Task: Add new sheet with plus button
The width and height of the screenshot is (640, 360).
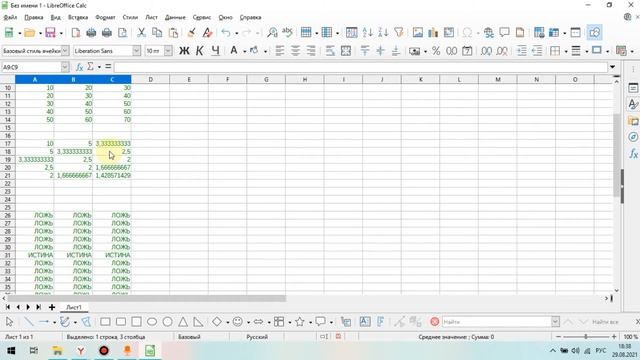Action: (x=52, y=307)
